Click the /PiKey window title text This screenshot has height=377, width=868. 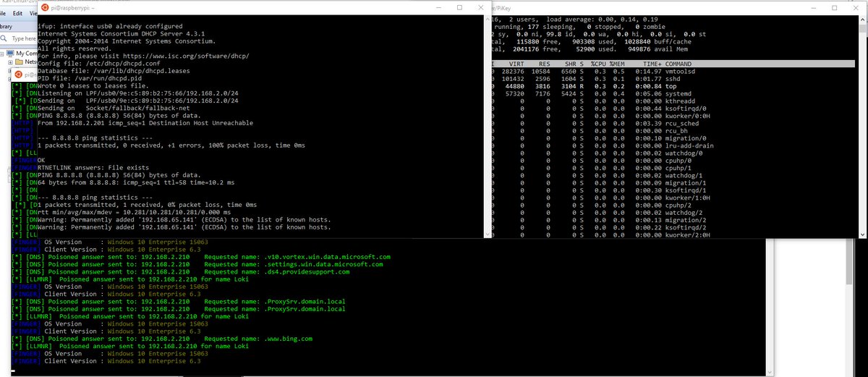point(502,7)
